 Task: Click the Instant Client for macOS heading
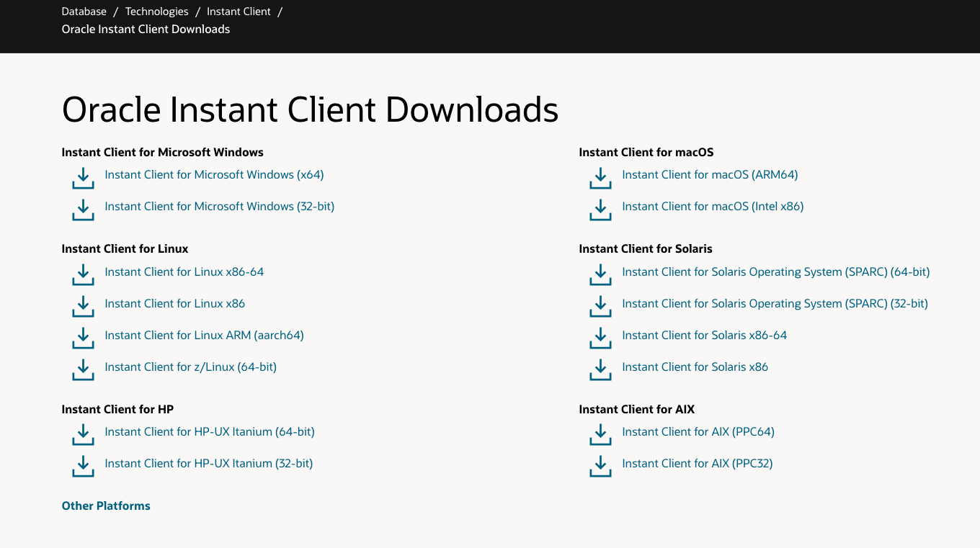(x=646, y=152)
